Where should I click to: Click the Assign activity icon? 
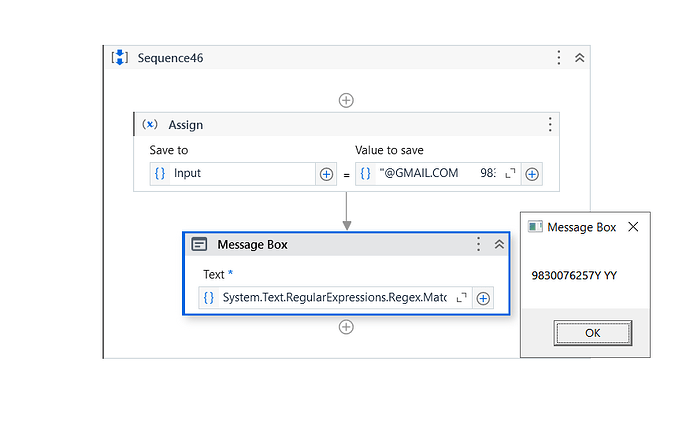[150, 125]
